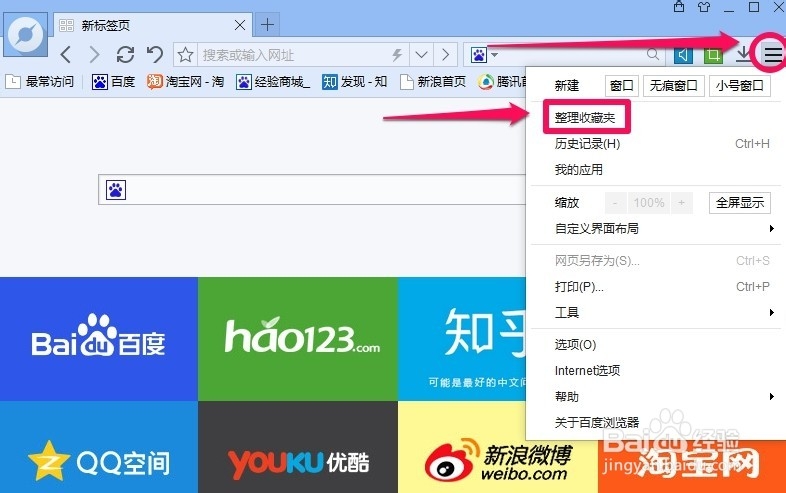Open the 知乎 tile
This screenshot has height=493, width=786.
462,339
